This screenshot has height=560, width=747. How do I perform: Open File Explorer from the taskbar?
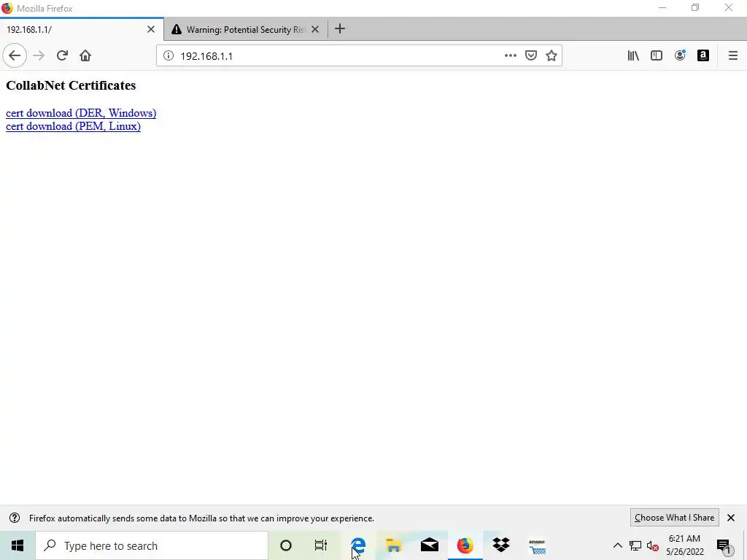(x=393, y=545)
